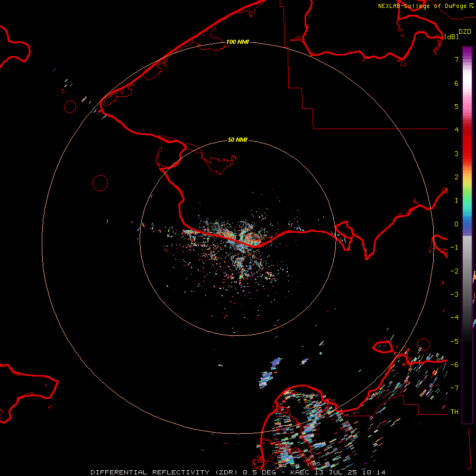The image size is (476, 476).
Task: Click the 5 dB tick on the color scale
Action: [x=456, y=106]
